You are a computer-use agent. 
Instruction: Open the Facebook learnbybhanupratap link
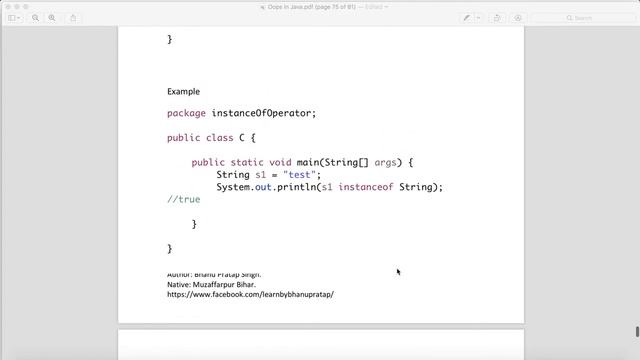tap(250, 294)
